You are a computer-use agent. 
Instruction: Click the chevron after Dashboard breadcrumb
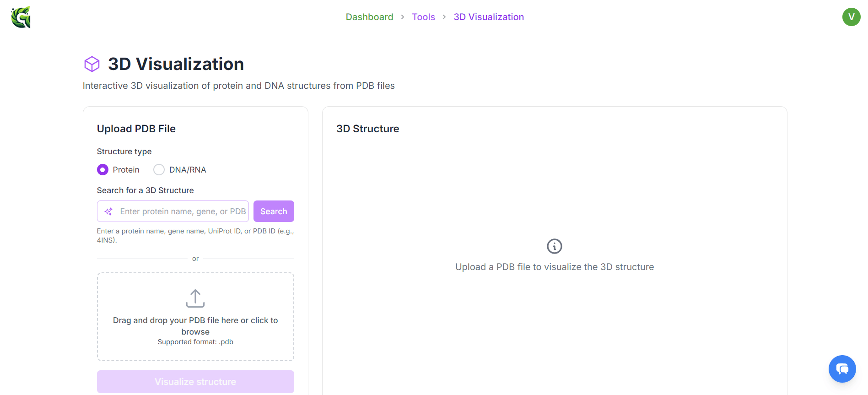pyautogui.click(x=403, y=17)
